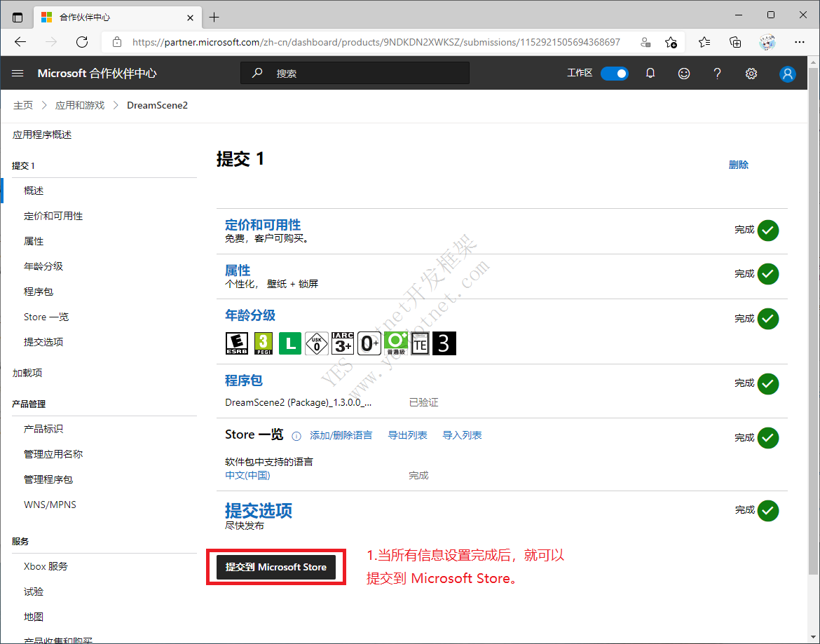Open 年龄分级 in the sidebar
This screenshot has width=820, height=644.
coord(43,266)
